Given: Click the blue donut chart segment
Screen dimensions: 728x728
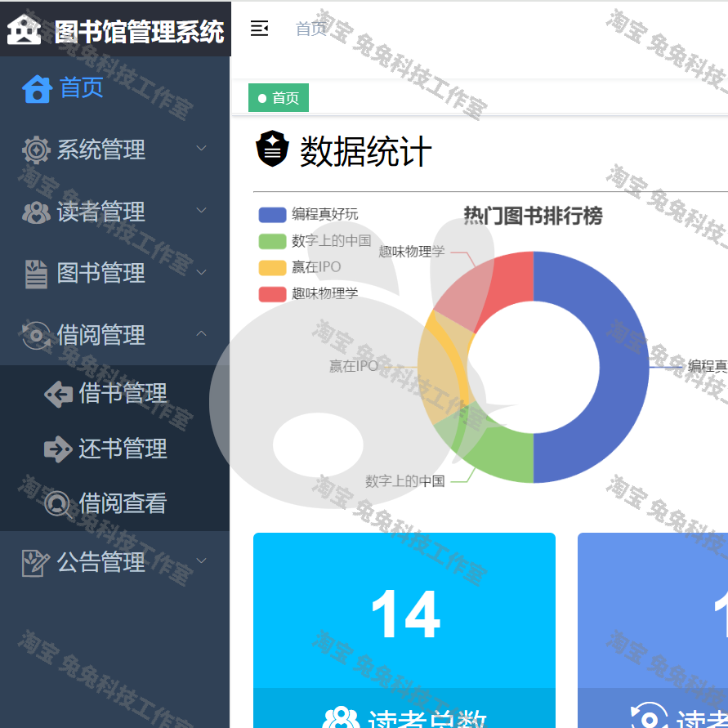Looking at the screenshot, I should (623, 367).
